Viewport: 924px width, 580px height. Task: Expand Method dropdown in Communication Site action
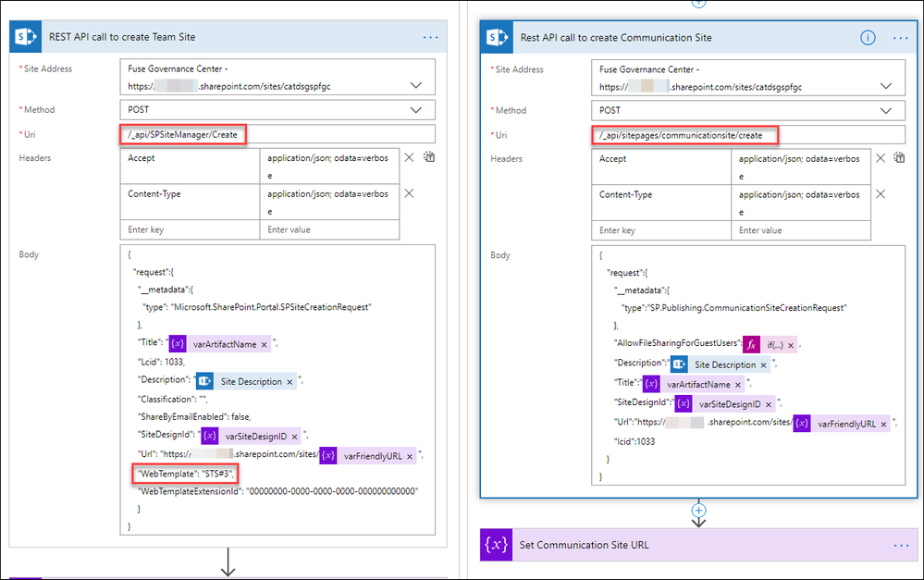pyautogui.click(x=886, y=110)
